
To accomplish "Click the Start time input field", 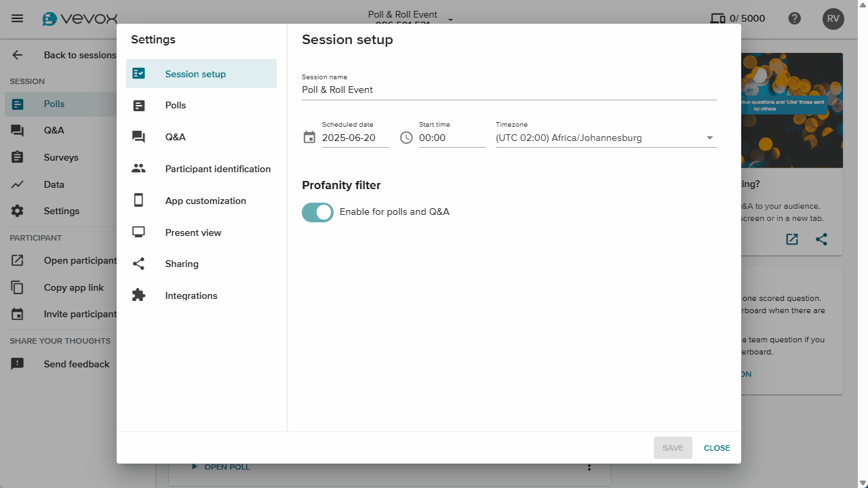I will click(x=452, y=138).
